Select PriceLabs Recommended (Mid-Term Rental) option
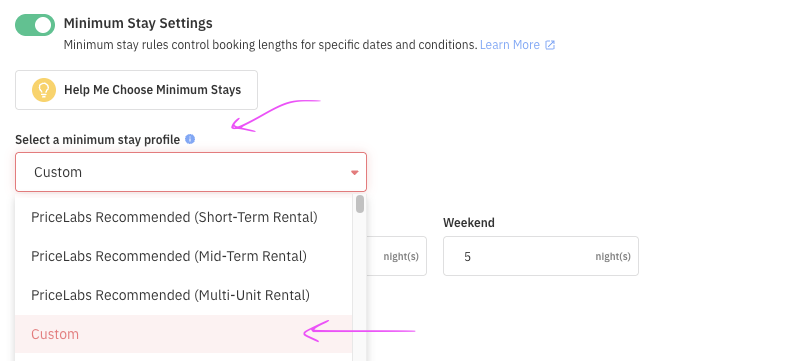This screenshot has height=361, width=811. point(169,256)
